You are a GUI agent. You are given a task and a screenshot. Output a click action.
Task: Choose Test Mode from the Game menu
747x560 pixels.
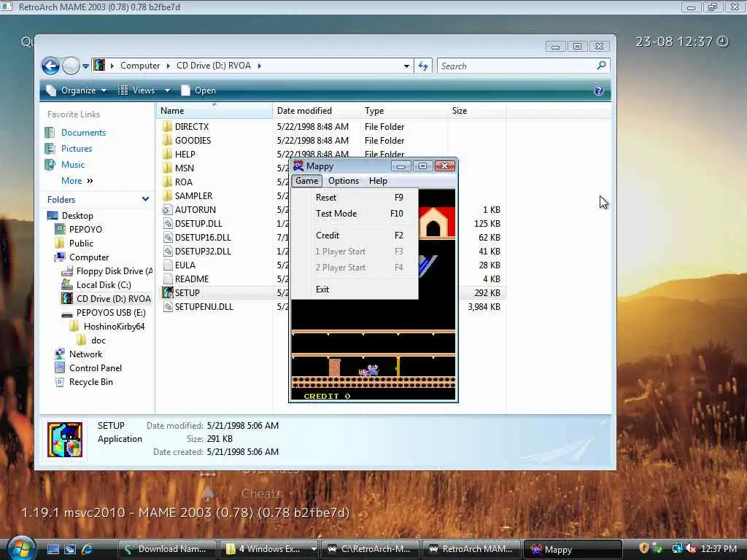pos(355,214)
